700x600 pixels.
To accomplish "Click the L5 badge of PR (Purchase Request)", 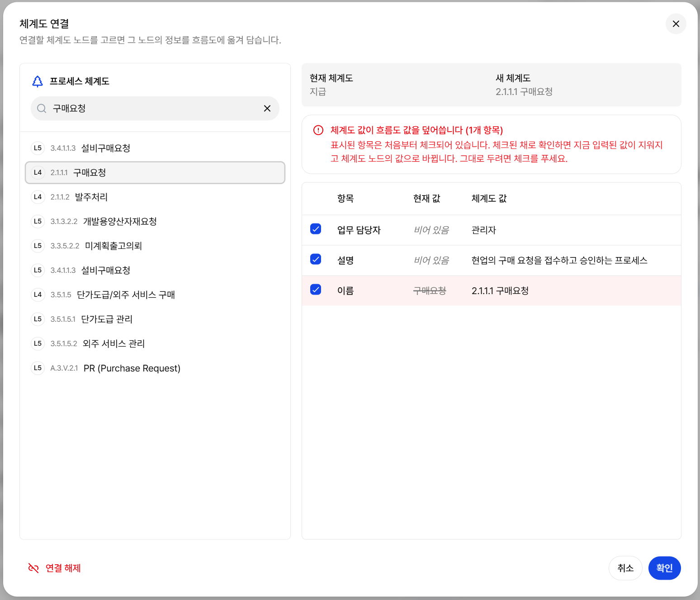I will point(38,368).
